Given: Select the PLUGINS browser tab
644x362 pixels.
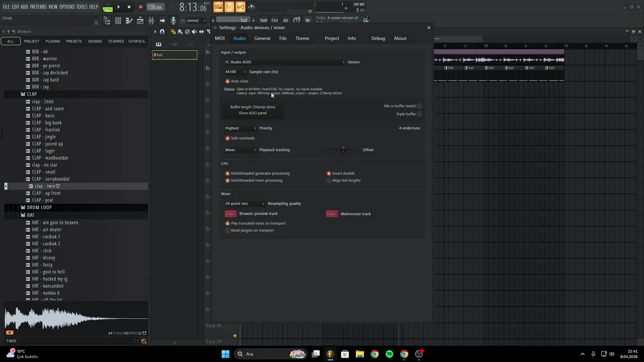Looking at the screenshot, I should pyautogui.click(x=53, y=41).
